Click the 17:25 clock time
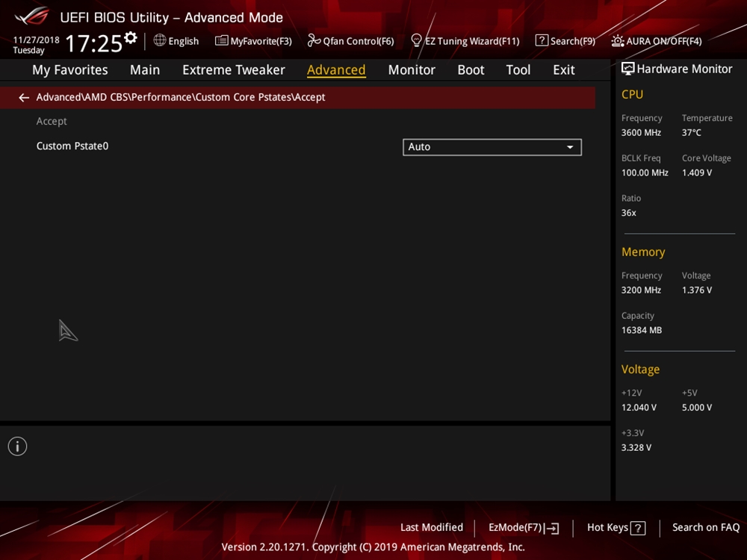Viewport: 747px width, 560px height. [x=94, y=43]
